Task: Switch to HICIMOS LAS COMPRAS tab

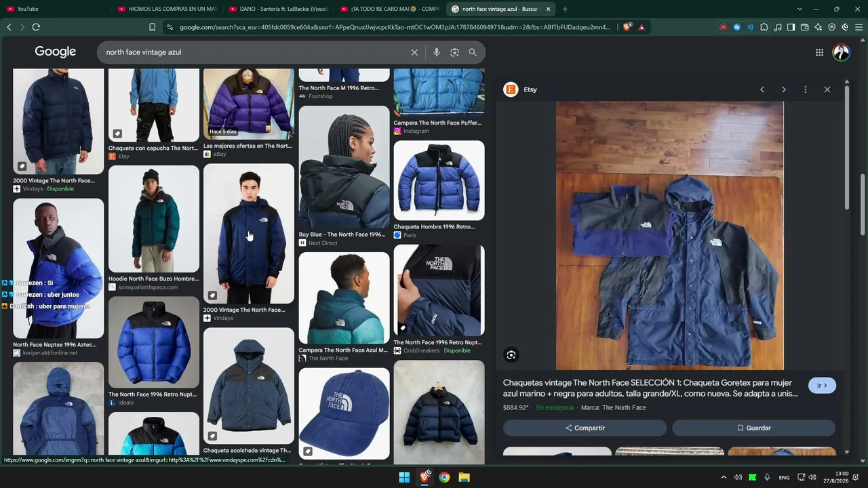Action: [x=167, y=9]
